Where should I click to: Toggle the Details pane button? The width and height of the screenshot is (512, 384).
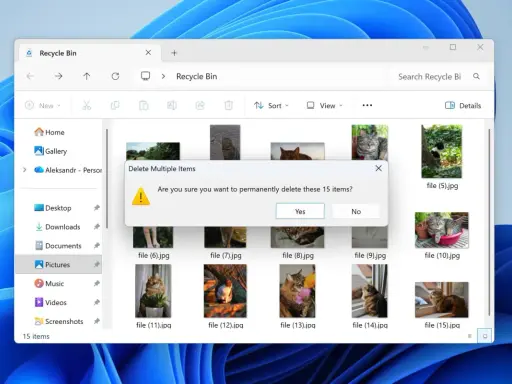coord(463,106)
